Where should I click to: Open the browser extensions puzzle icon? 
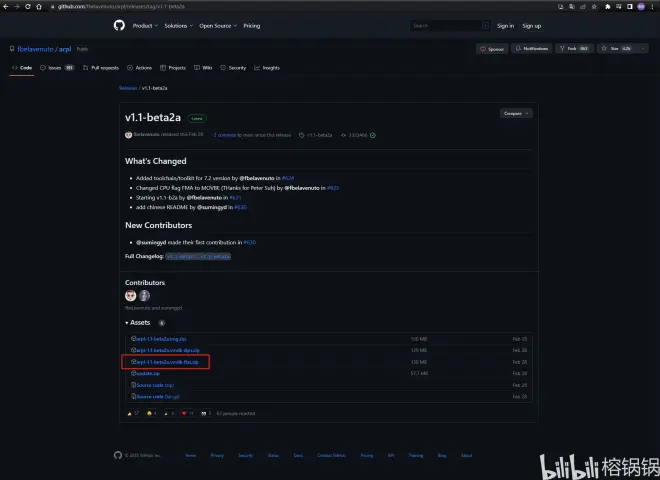click(x=607, y=7)
